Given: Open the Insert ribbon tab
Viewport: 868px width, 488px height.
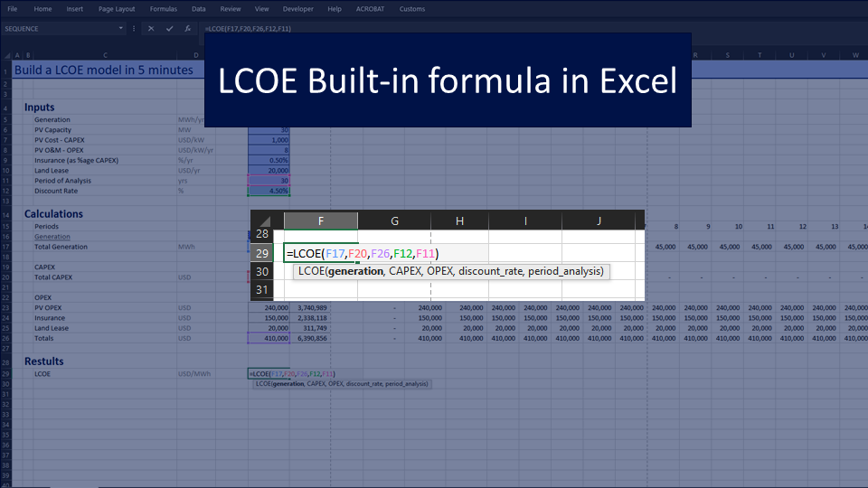Looking at the screenshot, I should (x=75, y=9).
